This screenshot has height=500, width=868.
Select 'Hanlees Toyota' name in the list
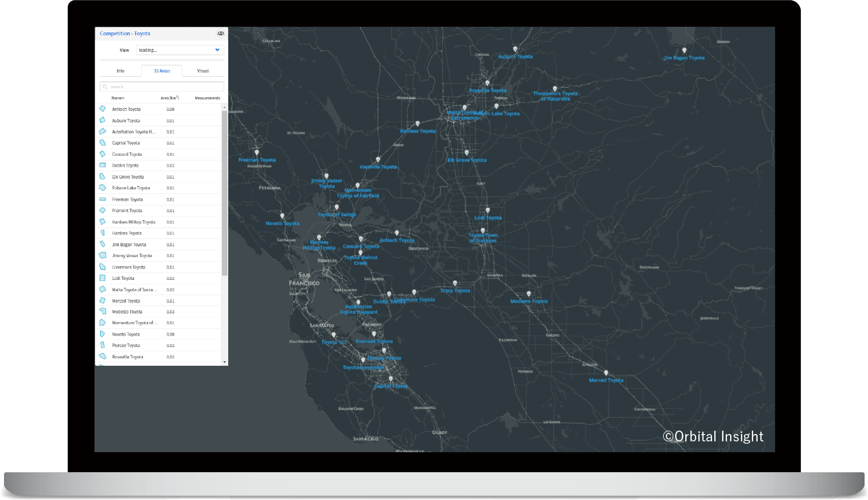[x=127, y=233]
